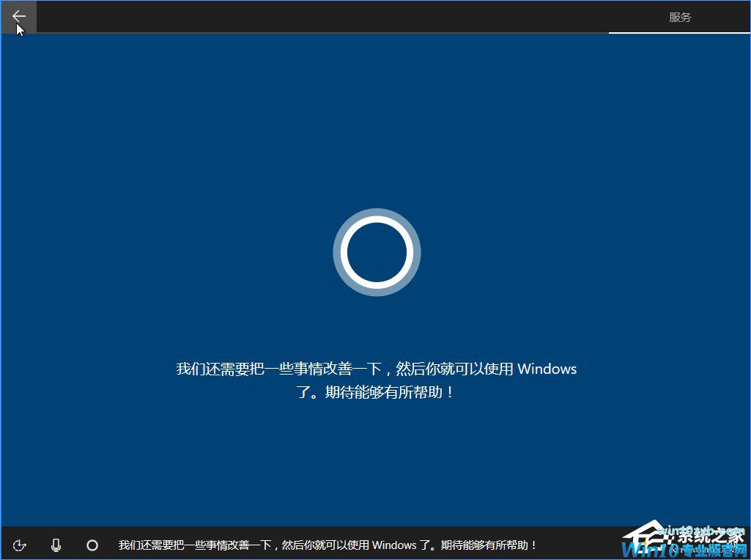Click the large Cortana ring animation
The image size is (751, 560).
click(x=376, y=252)
